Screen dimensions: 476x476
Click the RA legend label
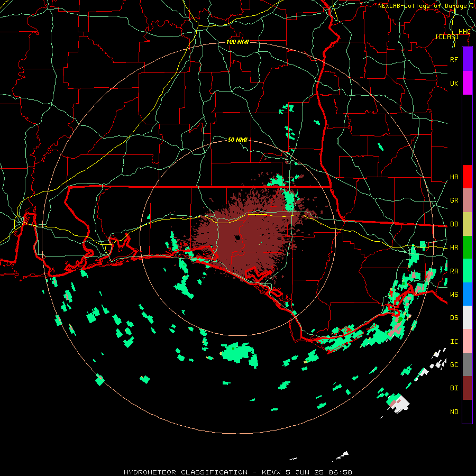(x=454, y=271)
